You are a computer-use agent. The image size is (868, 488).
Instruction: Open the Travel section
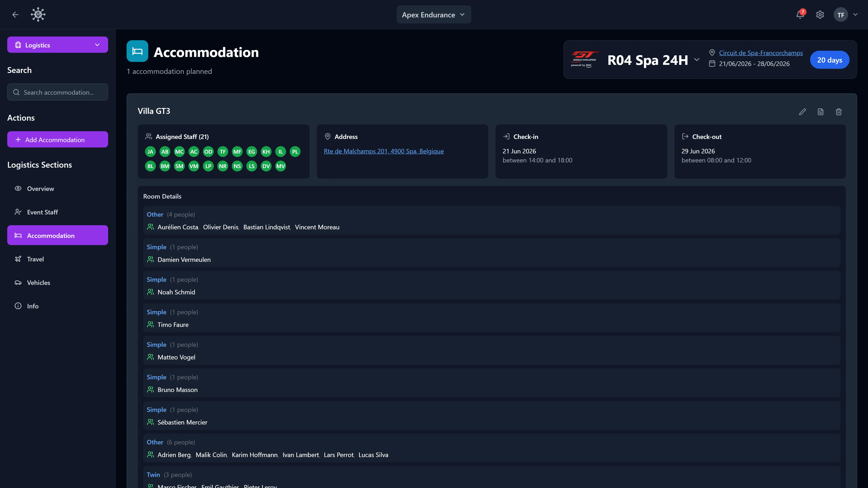pos(58,259)
